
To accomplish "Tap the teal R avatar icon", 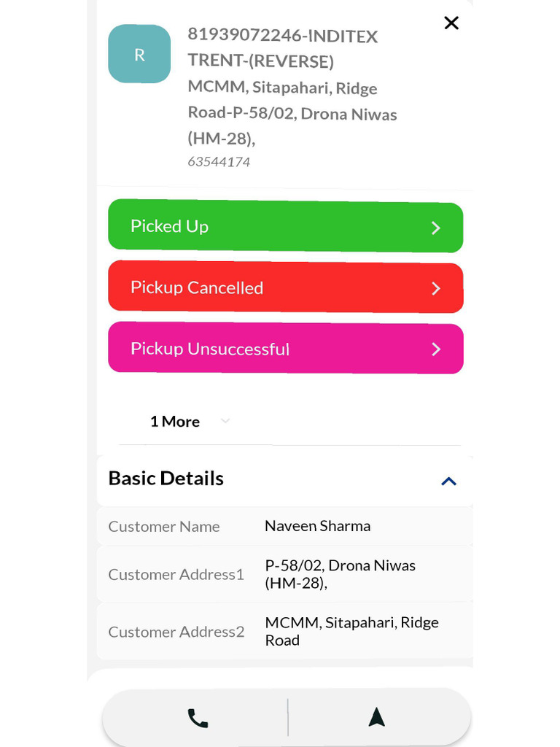I will tap(139, 54).
